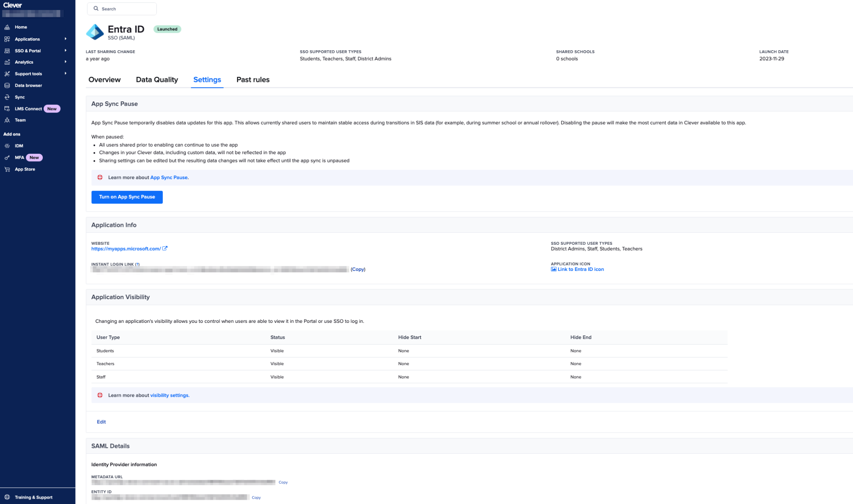Expand the SSO & Portal sidebar menu
This screenshot has width=853, height=504.
tap(27, 50)
